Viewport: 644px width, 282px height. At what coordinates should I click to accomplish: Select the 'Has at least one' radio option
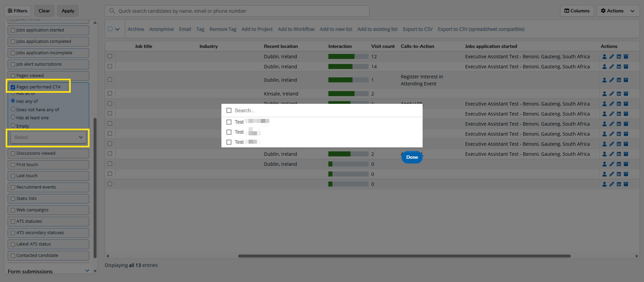(x=13, y=117)
